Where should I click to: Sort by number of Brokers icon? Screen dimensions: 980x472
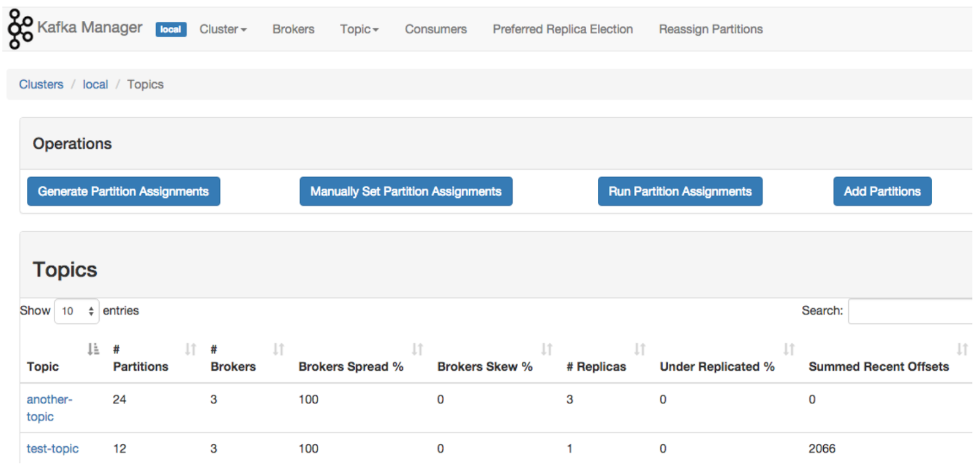(279, 349)
